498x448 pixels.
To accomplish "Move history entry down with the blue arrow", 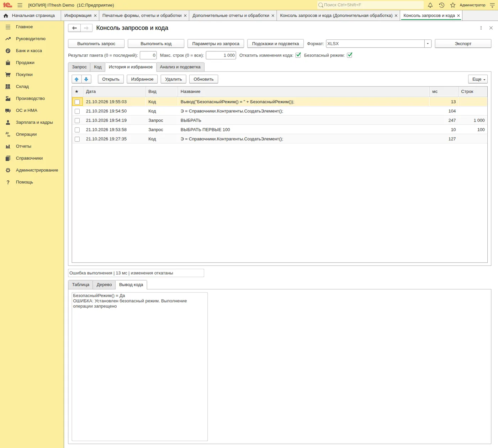I will (86, 79).
